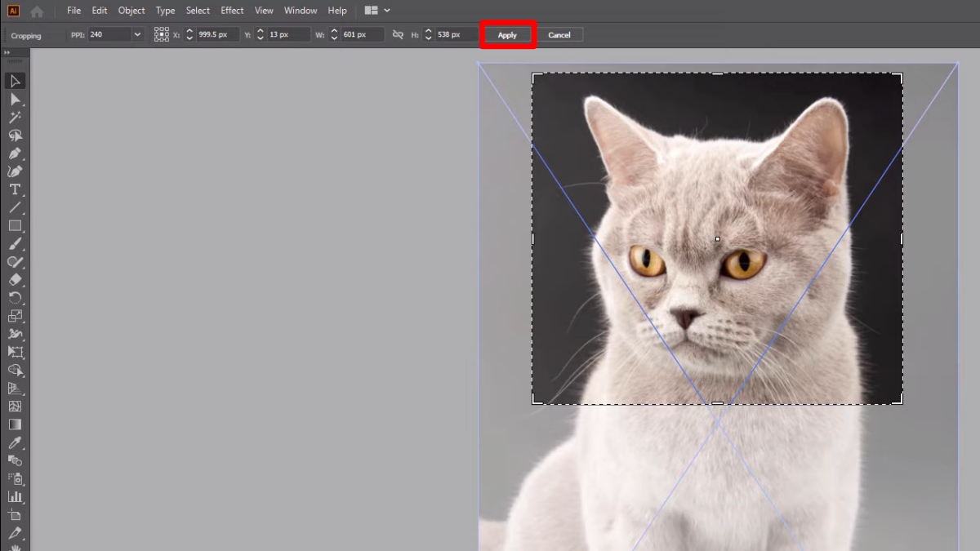Click the PPI value field
This screenshot has width=980, height=551.
(x=109, y=34)
